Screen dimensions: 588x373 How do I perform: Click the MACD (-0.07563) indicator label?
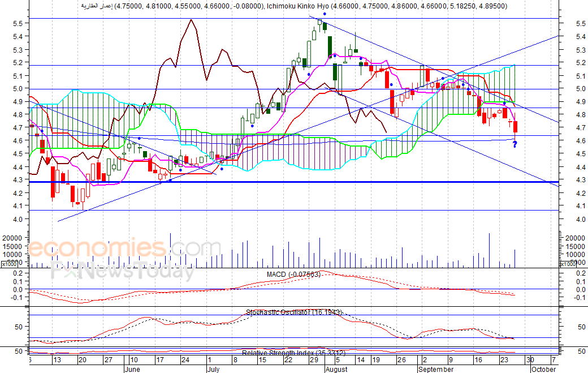tap(293, 275)
